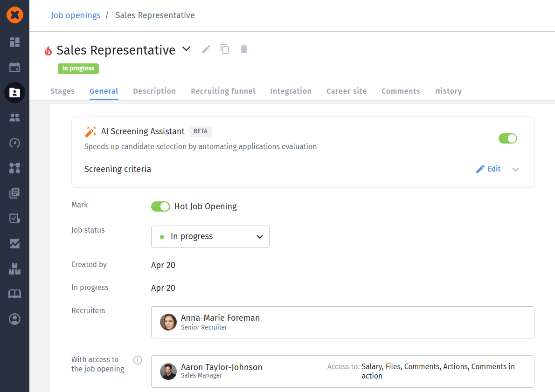Open the people section in the sidebar
Viewport: 555px width, 392px height.
click(x=15, y=117)
